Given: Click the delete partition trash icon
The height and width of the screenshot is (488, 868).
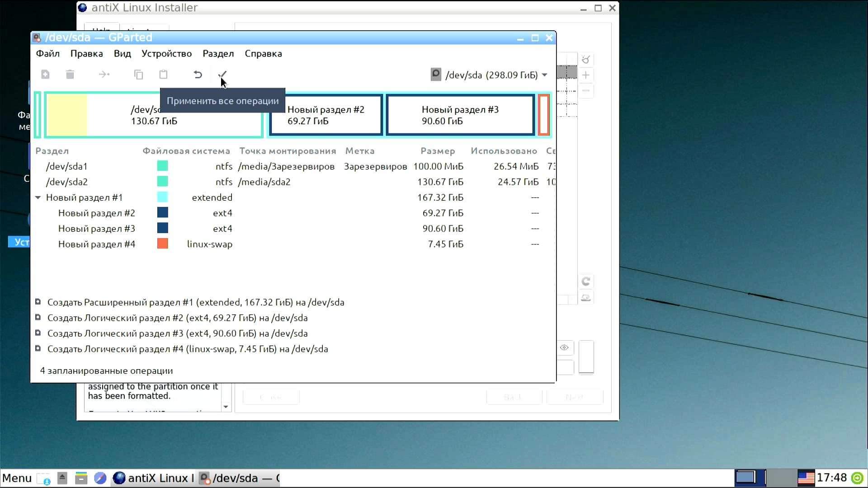Looking at the screenshot, I should point(70,75).
